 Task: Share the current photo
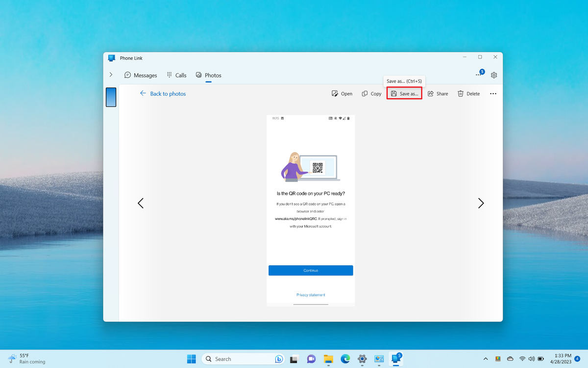pyautogui.click(x=438, y=93)
